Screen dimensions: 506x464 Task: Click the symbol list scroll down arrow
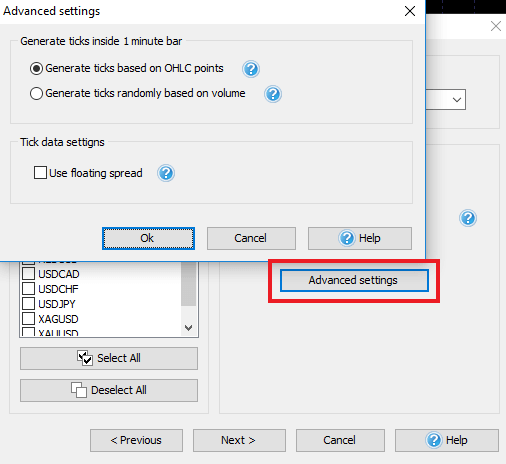click(x=189, y=328)
